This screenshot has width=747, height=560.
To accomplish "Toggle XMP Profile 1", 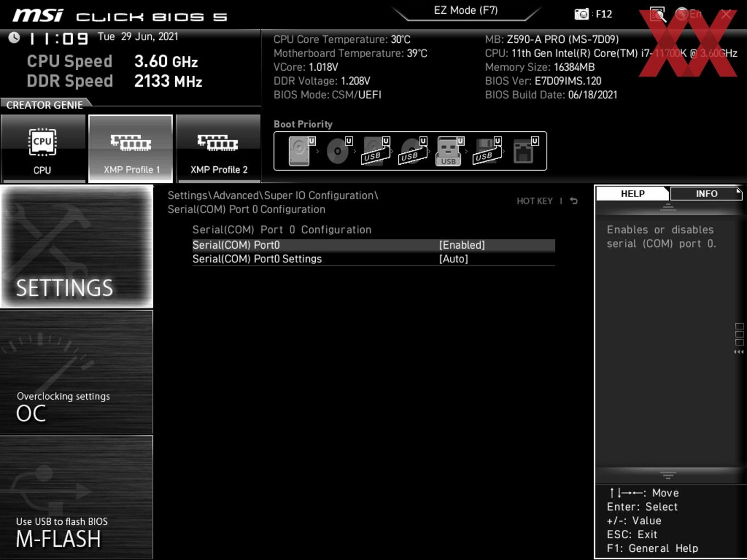I will [131, 148].
